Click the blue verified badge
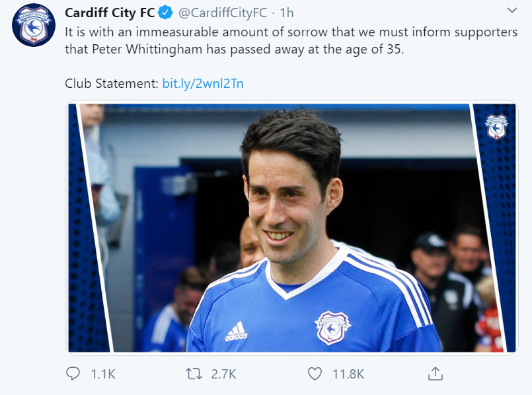This screenshot has width=532, height=395. tap(167, 13)
